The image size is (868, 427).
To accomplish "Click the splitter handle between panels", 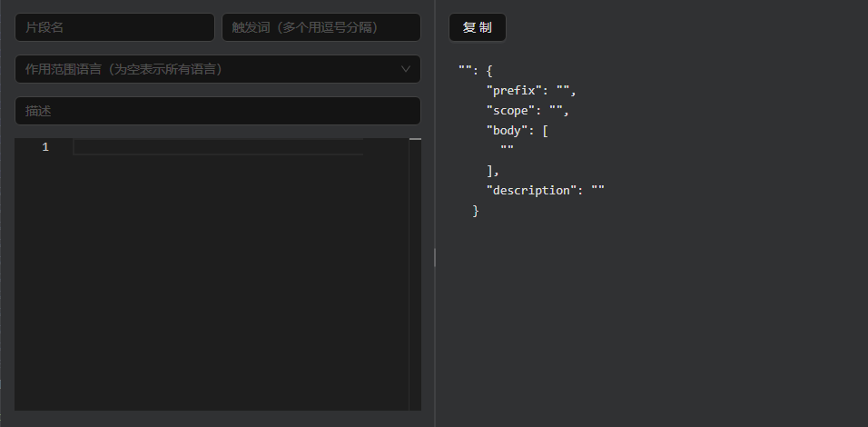I will [x=435, y=258].
